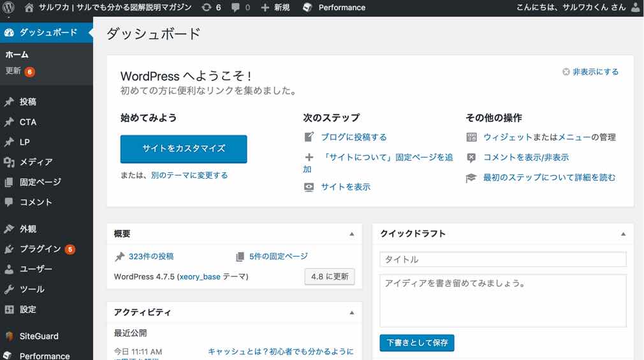Click the settings icon next to 設定

pos(9,310)
